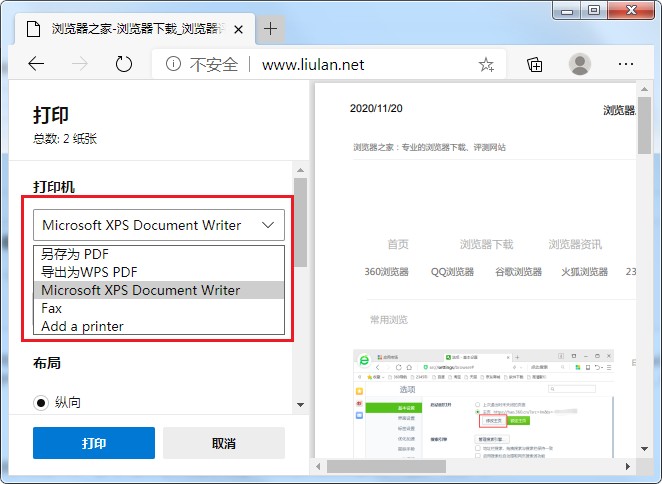Click the print settings scroll-down arrow
Screen dimensions: 662x484
tap(301, 405)
